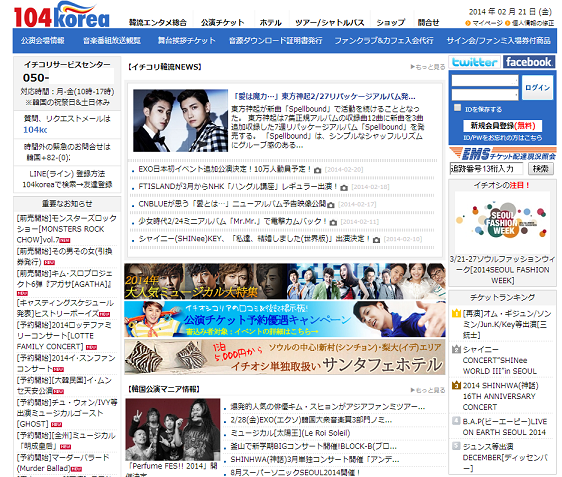562x477 pixels.
Task: Open 東方神起 repackage album headline
Action: tap(324, 96)
